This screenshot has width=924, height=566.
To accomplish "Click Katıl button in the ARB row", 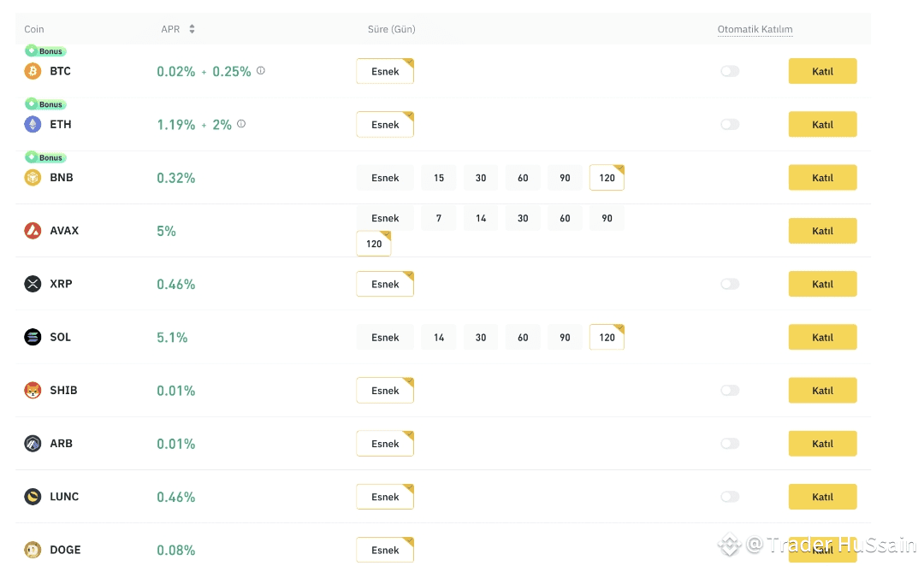I will (822, 444).
